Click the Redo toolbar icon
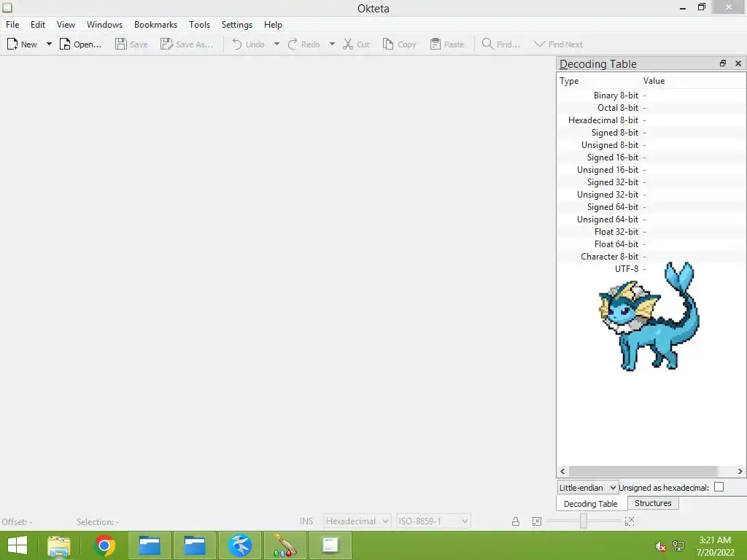 [x=293, y=44]
